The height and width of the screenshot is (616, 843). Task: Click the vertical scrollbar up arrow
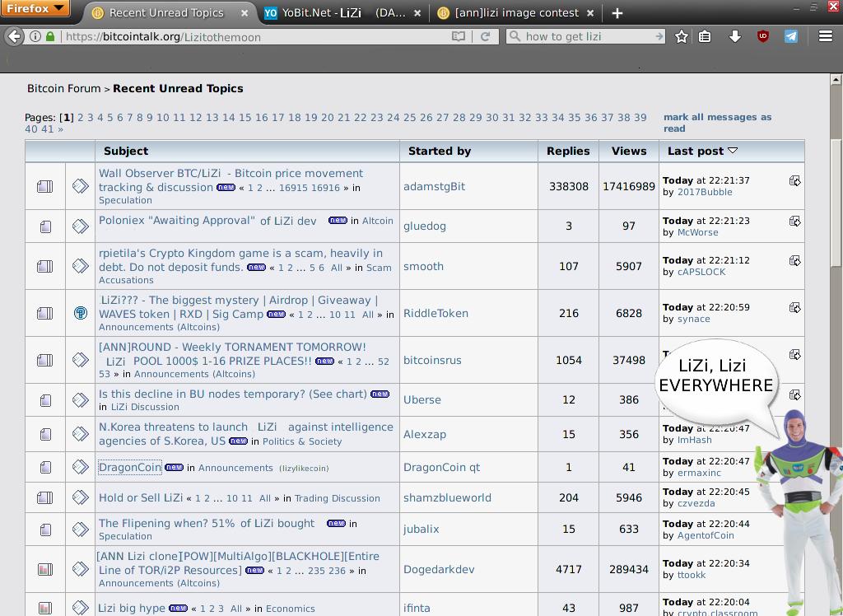click(836, 80)
